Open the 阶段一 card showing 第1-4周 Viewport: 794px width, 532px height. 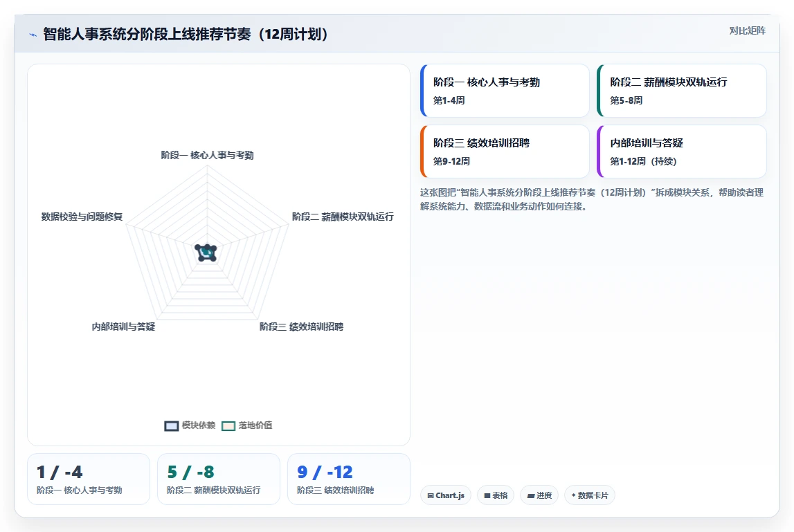(x=505, y=91)
